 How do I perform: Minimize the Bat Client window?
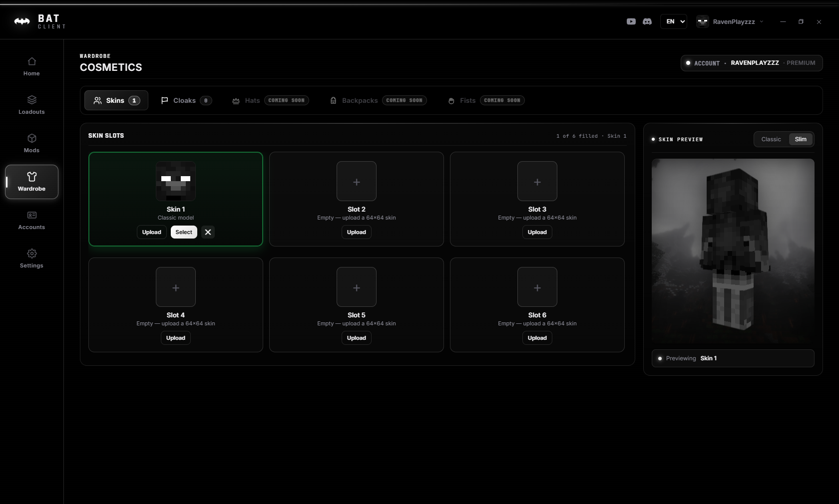pos(783,21)
